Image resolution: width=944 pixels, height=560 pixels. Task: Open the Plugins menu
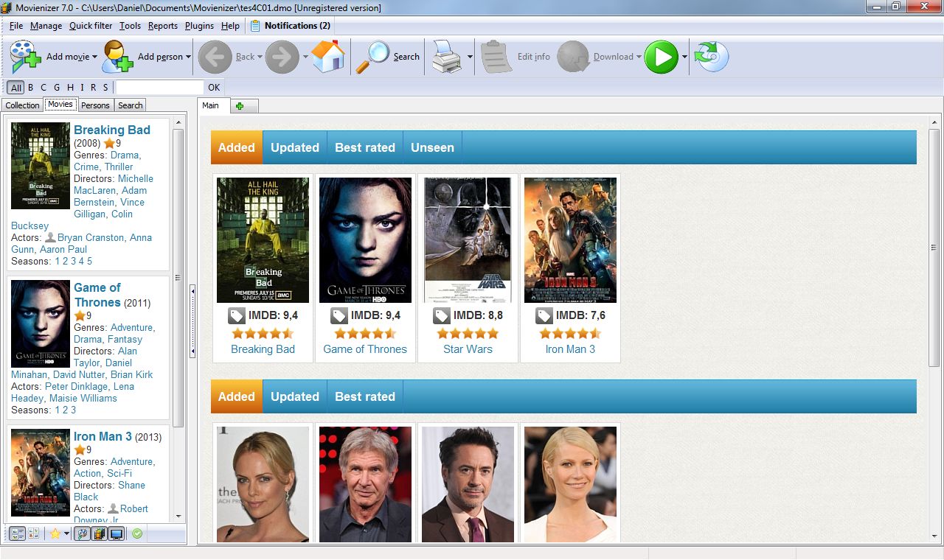(x=199, y=26)
